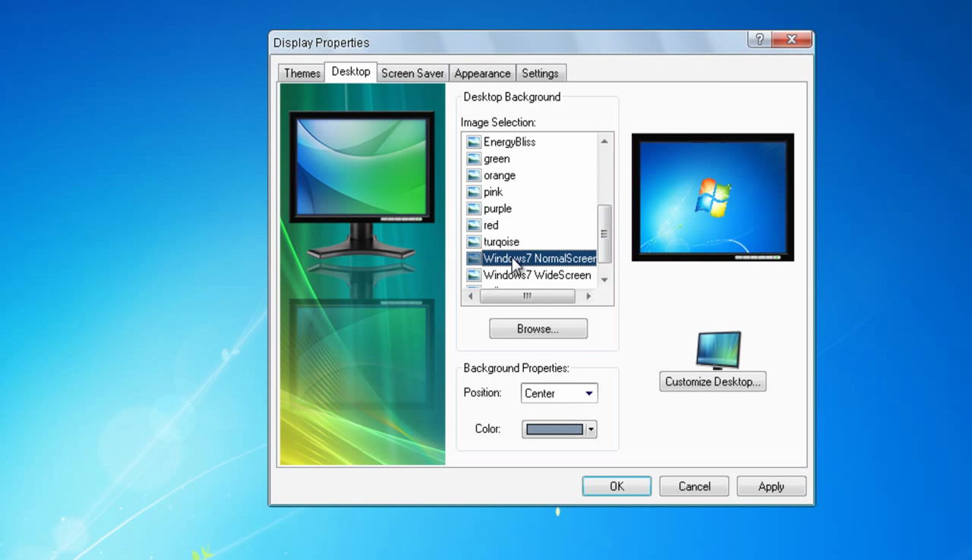Click the image icon beside purple
Image resolution: width=972 pixels, height=560 pixels.
coord(474,209)
